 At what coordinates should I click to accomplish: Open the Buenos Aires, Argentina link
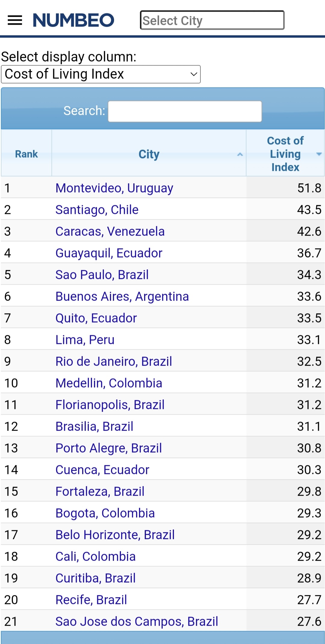[x=122, y=296]
